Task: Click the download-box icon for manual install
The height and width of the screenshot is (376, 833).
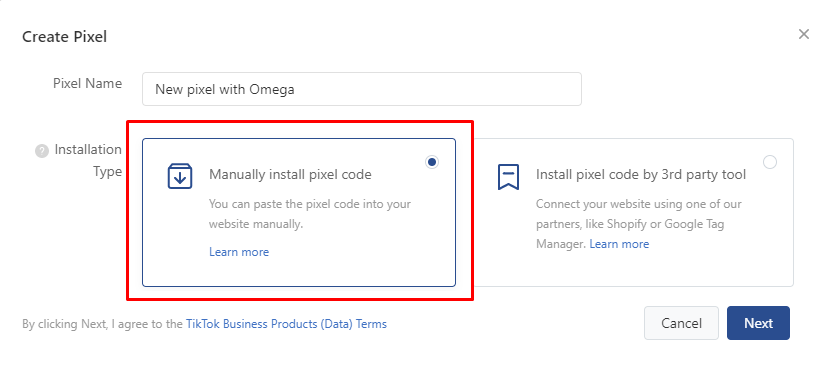Action: click(x=180, y=176)
